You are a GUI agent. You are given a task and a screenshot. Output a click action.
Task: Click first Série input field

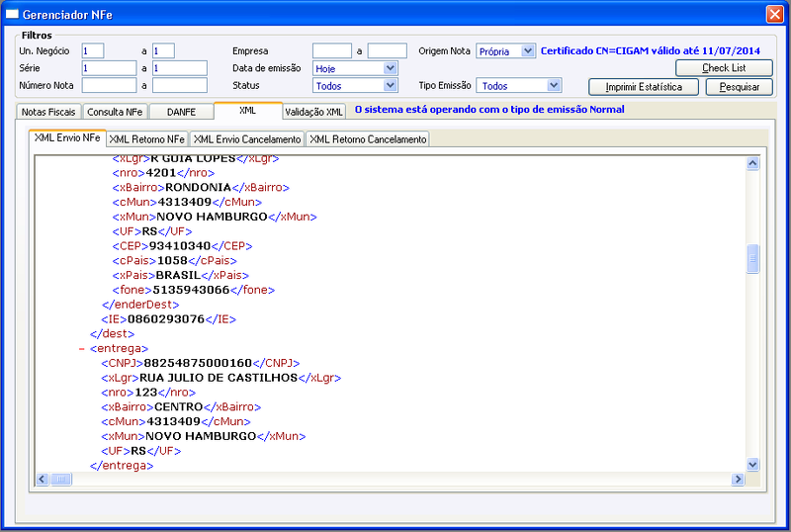(x=109, y=68)
